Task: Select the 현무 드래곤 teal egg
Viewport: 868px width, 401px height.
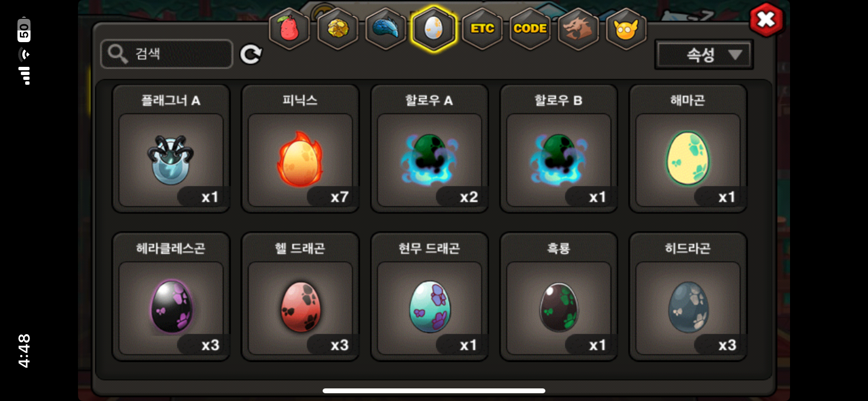Action: [430, 297]
